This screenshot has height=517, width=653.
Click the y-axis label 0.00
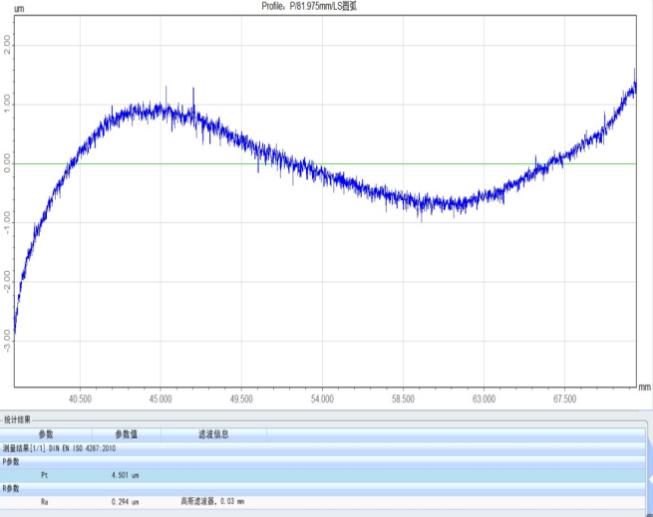(x=7, y=163)
